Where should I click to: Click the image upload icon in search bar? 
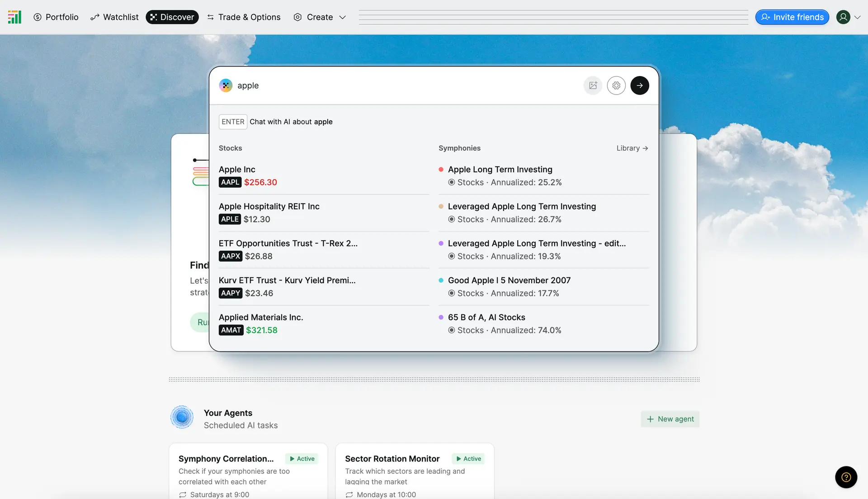click(593, 86)
